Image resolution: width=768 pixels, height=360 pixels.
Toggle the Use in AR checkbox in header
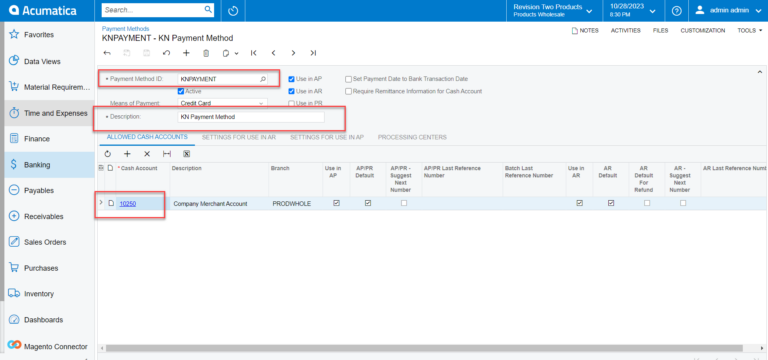(x=291, y=91)
